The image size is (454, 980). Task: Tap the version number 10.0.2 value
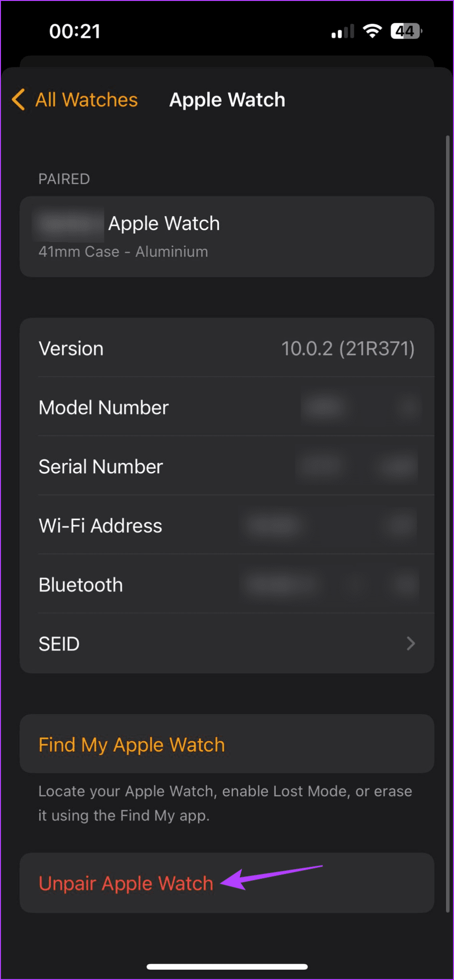click(348, 349)
